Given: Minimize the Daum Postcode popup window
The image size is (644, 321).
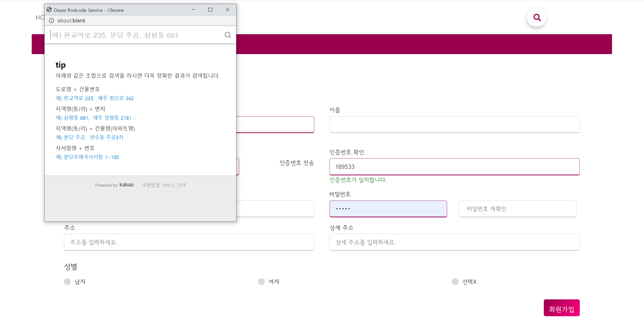Looking at the screenshot, I should pyautogui.click(x=193, y=10).
